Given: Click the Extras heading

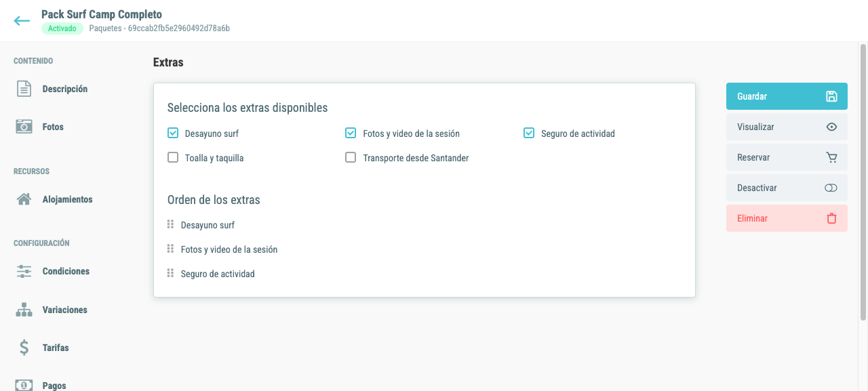Looking at the screenshot, I should [168, 62].
